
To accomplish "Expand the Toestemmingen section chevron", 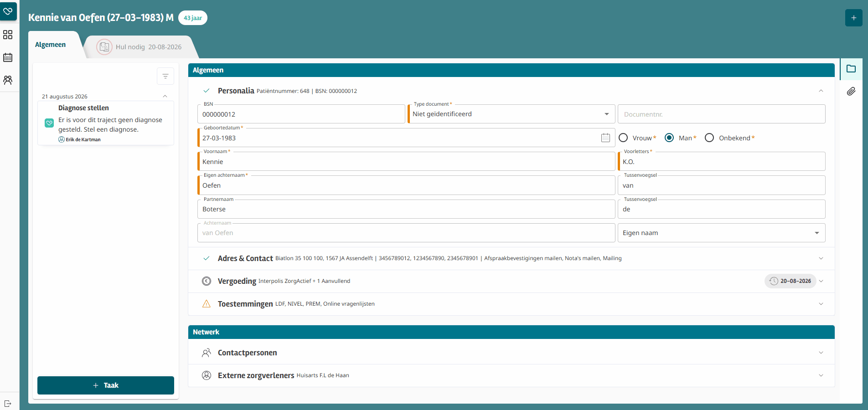I will [821, 304].
